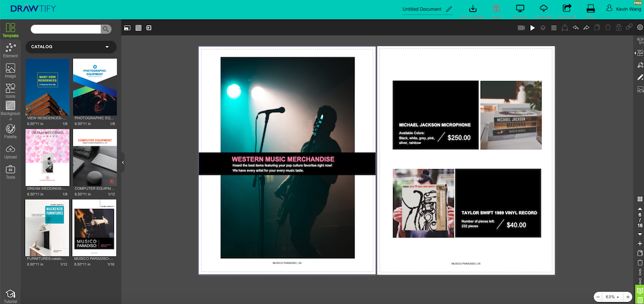
Task: Click the group elements icon
Action: [x=565, y=28]
